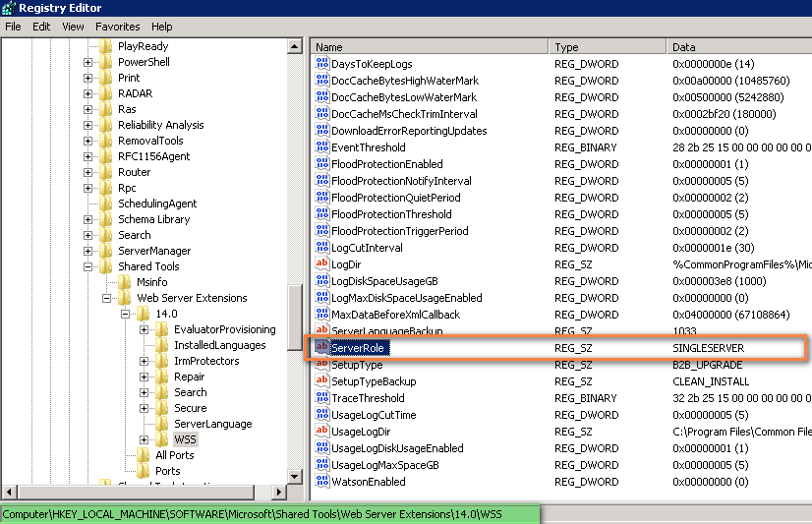This screenshot has height=524, width=812.
Task: Click the Registry Editor title bar icon
Action: click(9, 8)
